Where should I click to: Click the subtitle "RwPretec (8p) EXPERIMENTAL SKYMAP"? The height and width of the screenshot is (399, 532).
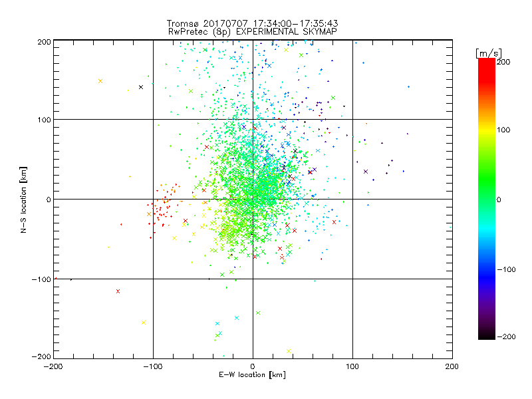point(253,32)
